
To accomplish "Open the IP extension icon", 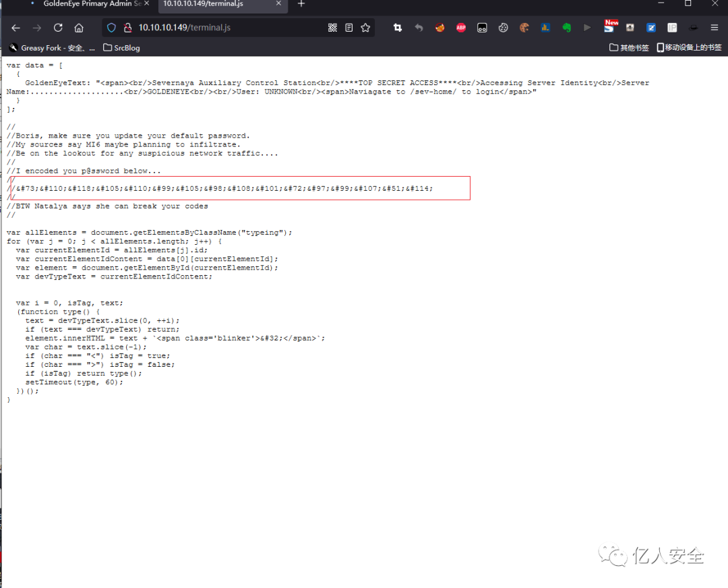I will [672, 28].
